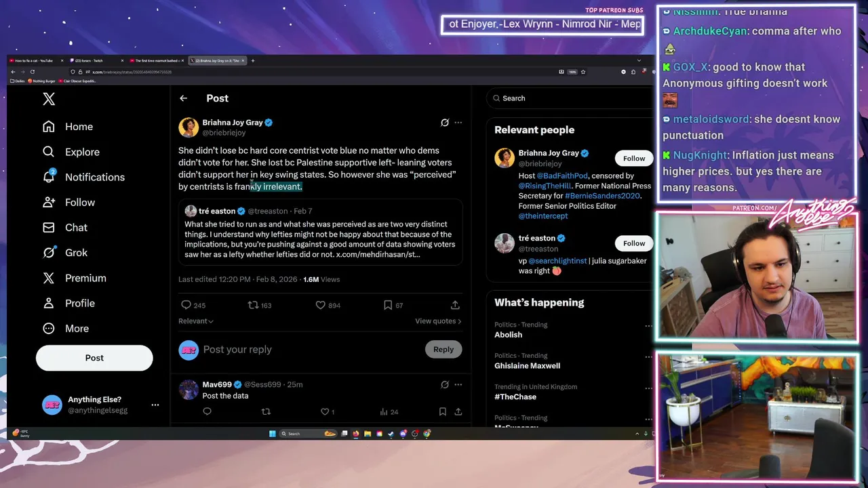The width and height of the screenshot is (868, 488).
Task: Open Profile in the sidebar
Action: point(68,303)
